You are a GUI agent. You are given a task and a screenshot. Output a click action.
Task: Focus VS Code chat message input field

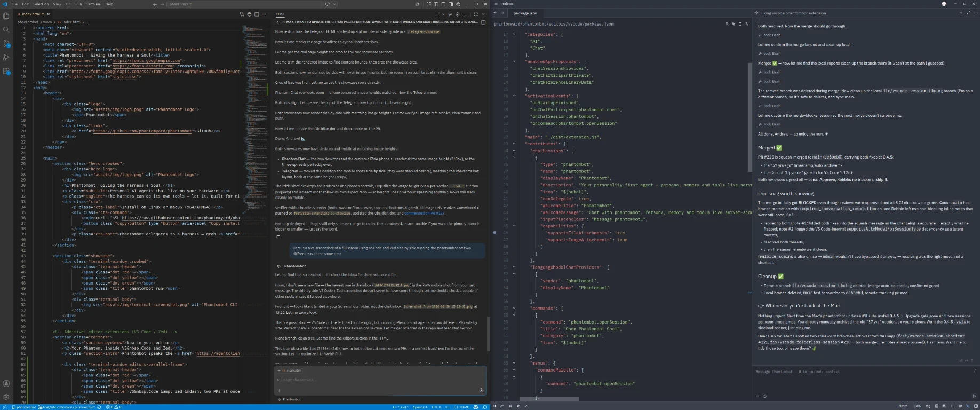380,380
